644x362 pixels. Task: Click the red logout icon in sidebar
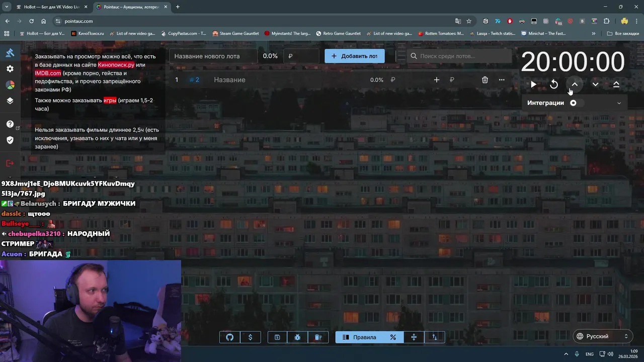(x=10, y=163)
